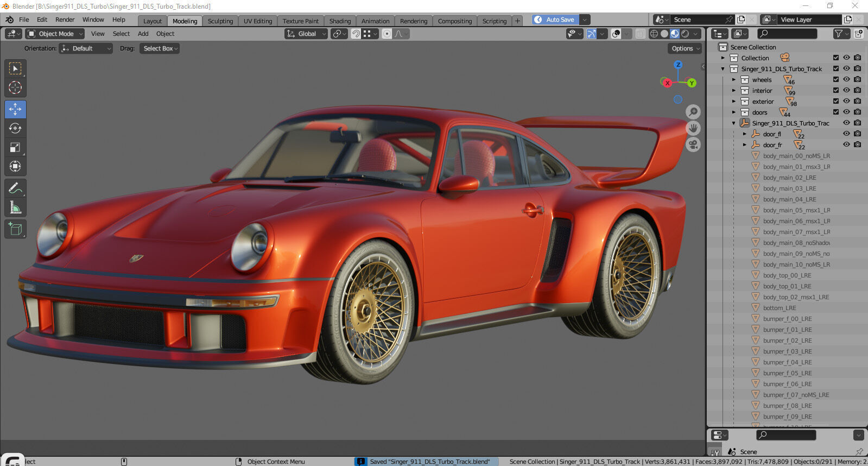
Task: Click the add new view layer icon
Action: click(x=848, y=20)
